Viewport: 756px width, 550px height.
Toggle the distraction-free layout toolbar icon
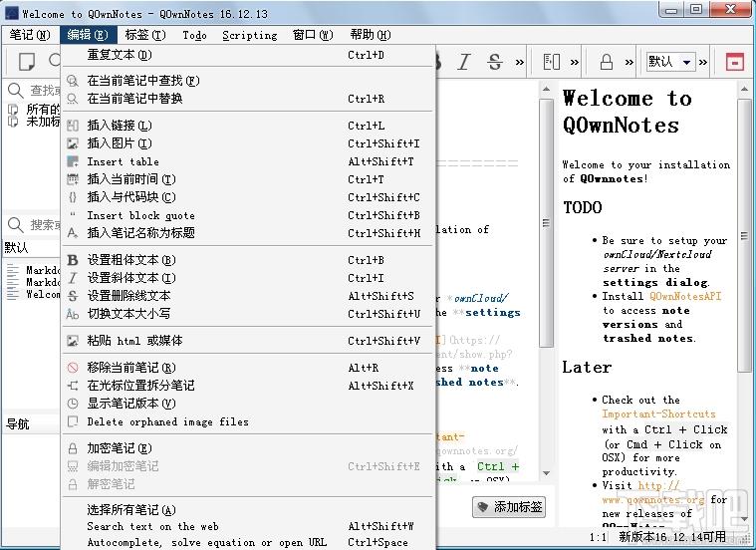tap(552, 62)
